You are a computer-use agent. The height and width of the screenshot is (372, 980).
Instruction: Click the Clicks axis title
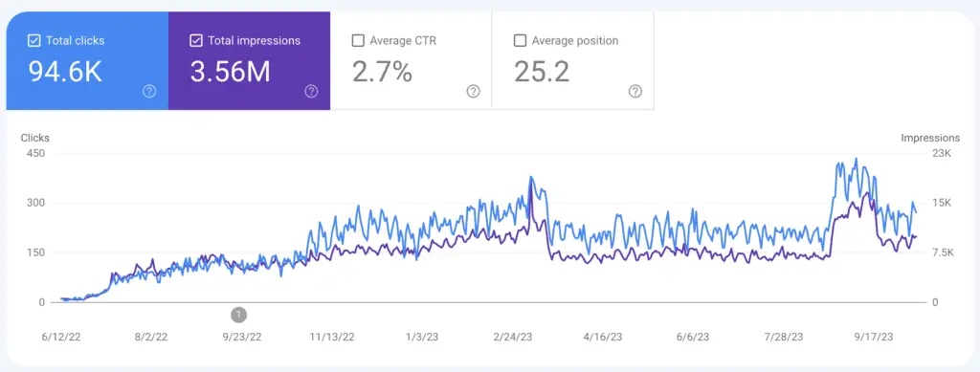(x=35, y=138)
